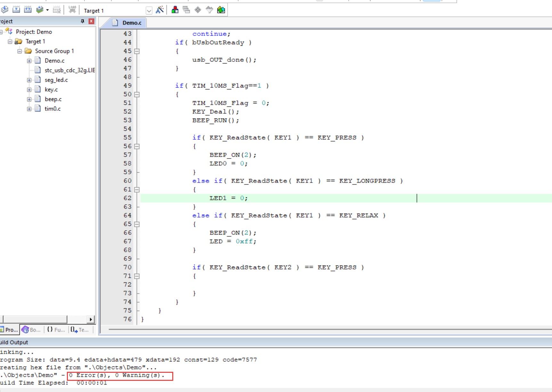Click the 'BEEP_RUN();' statement
552x392 pixels.
point(215,120)
